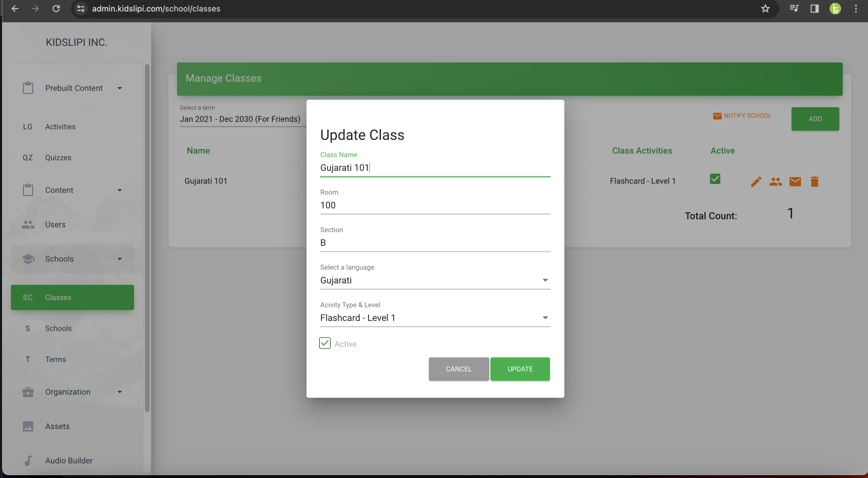This screenshot has height=478, width=868.
Task: Expand the Prebuilt Content sidebar menu
Action: tap(73, 88)
